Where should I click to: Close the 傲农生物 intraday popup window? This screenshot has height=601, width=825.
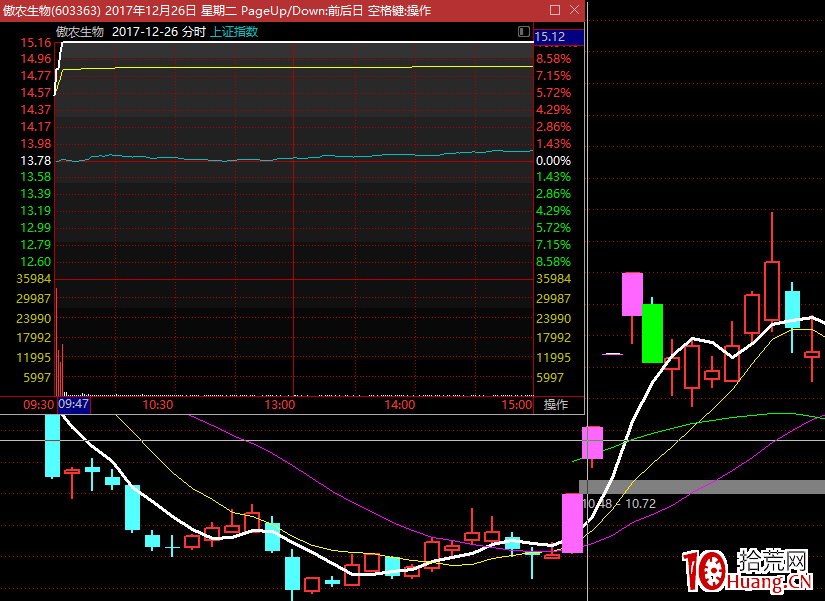click(575, 10)
